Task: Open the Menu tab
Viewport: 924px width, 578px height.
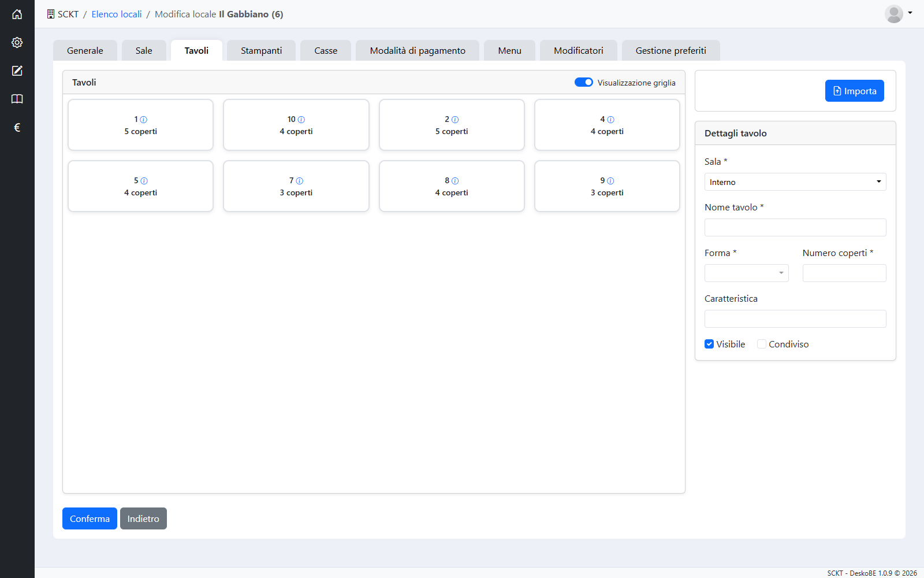Action: (x=509, y=50)
